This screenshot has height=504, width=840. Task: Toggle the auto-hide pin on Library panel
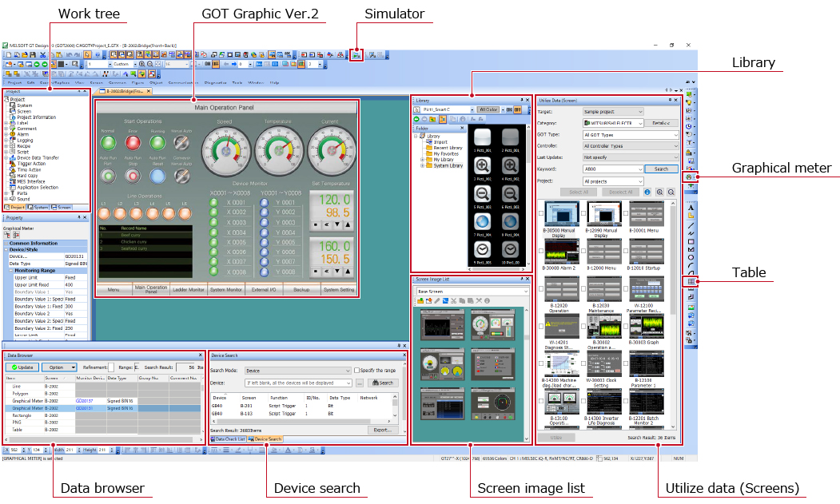tap(521, 101)
